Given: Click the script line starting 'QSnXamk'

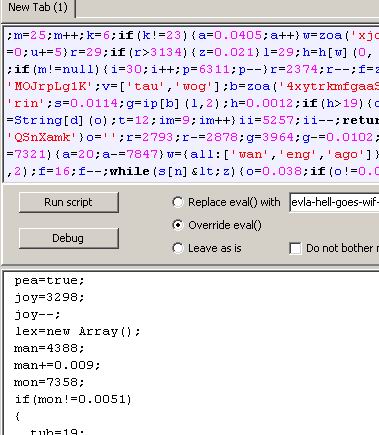Looking at the screenshot, I should coord(193,137).
